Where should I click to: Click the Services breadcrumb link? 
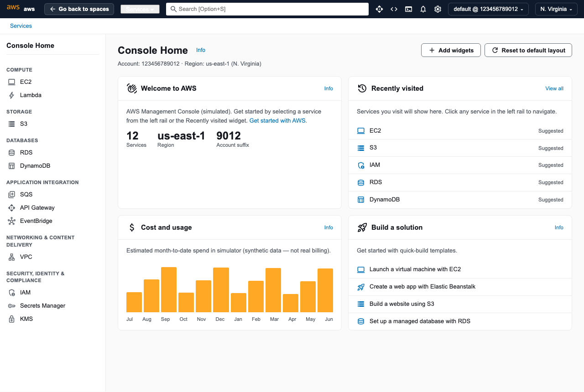(x=21, y=26)
